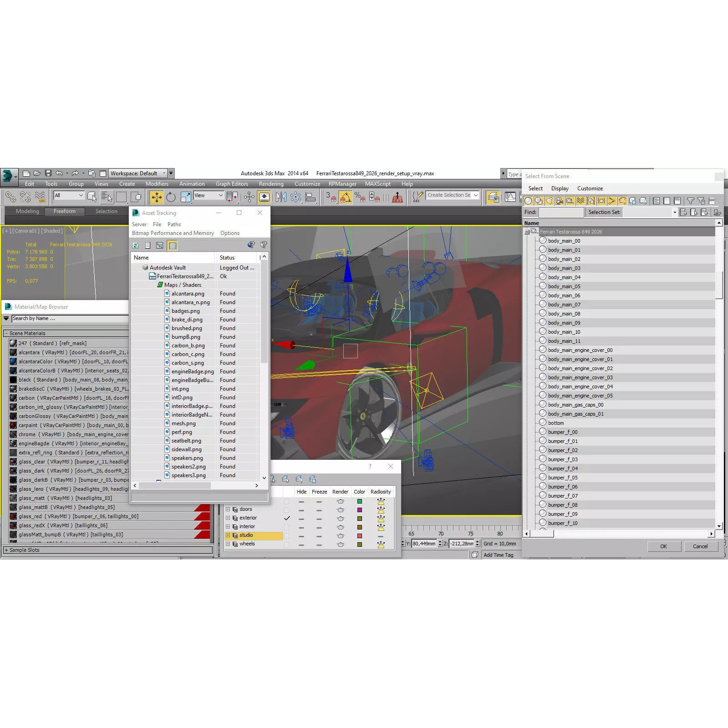
Task: Click Cancel in Select From Scene
Action: tap(700, 546)
